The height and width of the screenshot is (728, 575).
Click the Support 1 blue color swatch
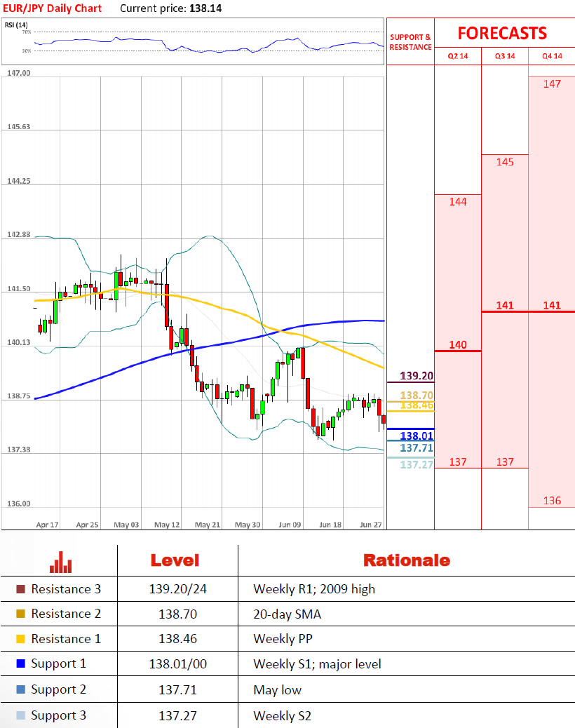pos(20,663)
